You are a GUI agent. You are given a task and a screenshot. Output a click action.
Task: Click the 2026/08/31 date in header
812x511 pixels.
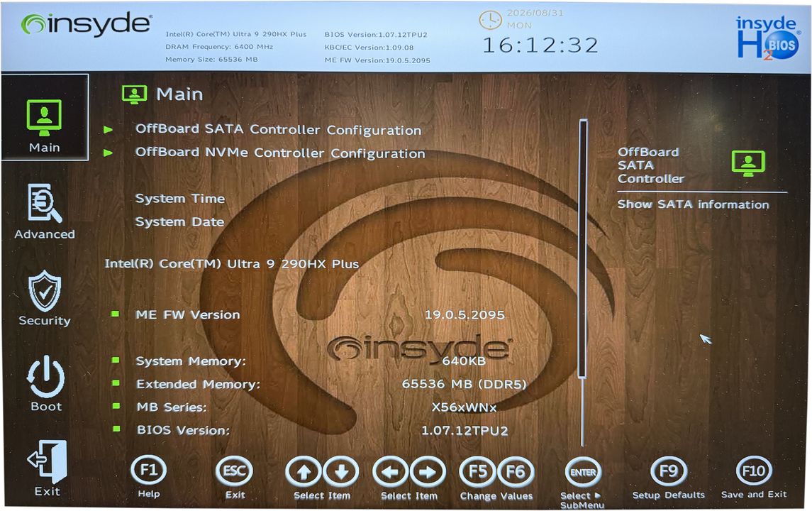click(x=535, y=13)
